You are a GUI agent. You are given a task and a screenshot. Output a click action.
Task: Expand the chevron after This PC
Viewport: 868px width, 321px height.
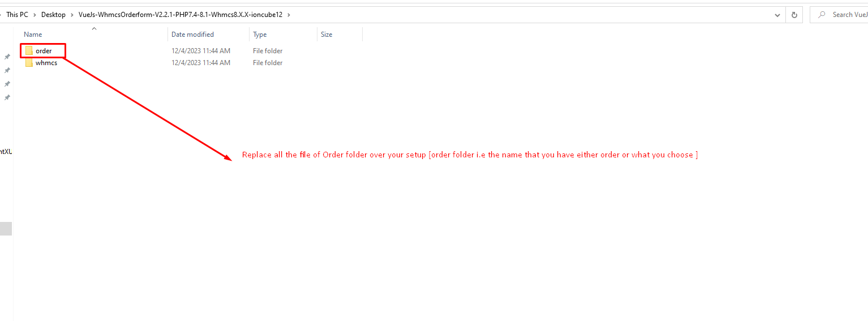pos(35,15)
